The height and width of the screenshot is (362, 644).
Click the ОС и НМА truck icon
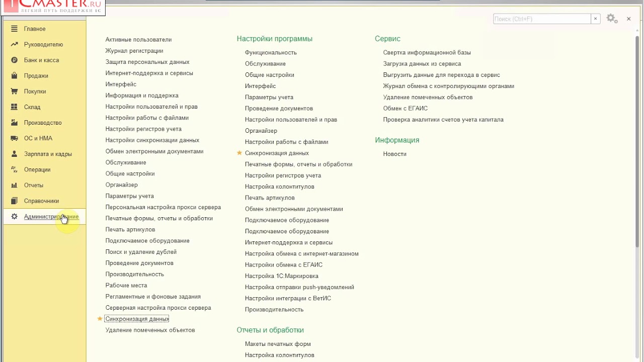coord(14,138)
